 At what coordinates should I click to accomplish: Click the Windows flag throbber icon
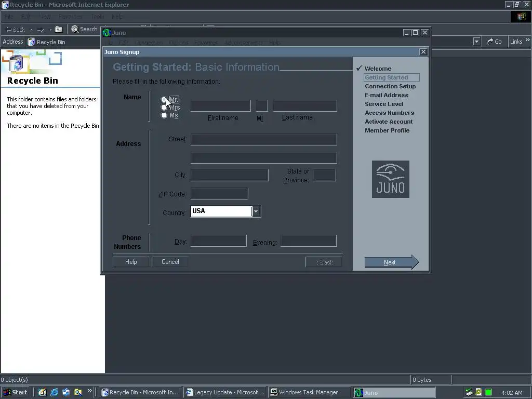click(522, 17)
